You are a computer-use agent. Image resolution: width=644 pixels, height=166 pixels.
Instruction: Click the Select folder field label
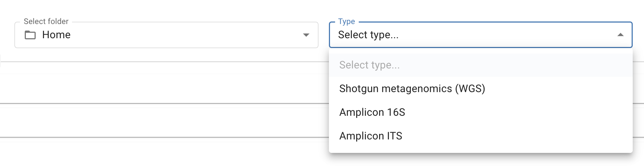(x=46, y=21)
